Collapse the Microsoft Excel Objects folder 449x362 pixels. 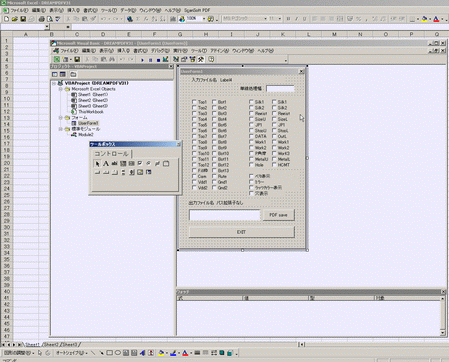click(61, 89)
